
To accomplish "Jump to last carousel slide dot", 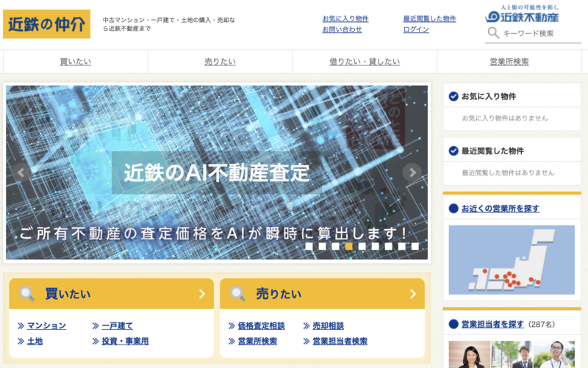I will tap(415, 246).
